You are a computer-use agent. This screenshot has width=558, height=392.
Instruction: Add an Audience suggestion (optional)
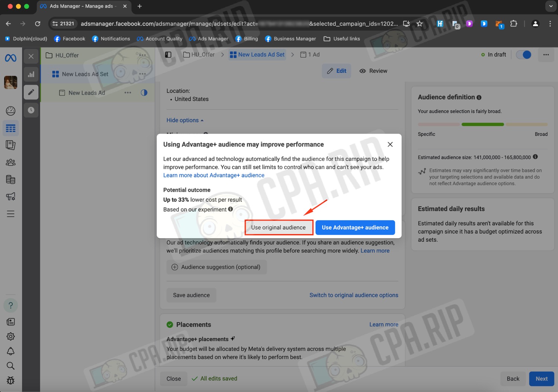217,267
